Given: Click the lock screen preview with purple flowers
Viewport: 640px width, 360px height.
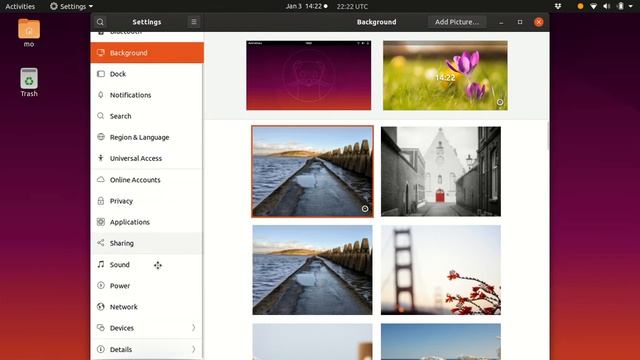Looking at the screenshot, I should (445, 75).
